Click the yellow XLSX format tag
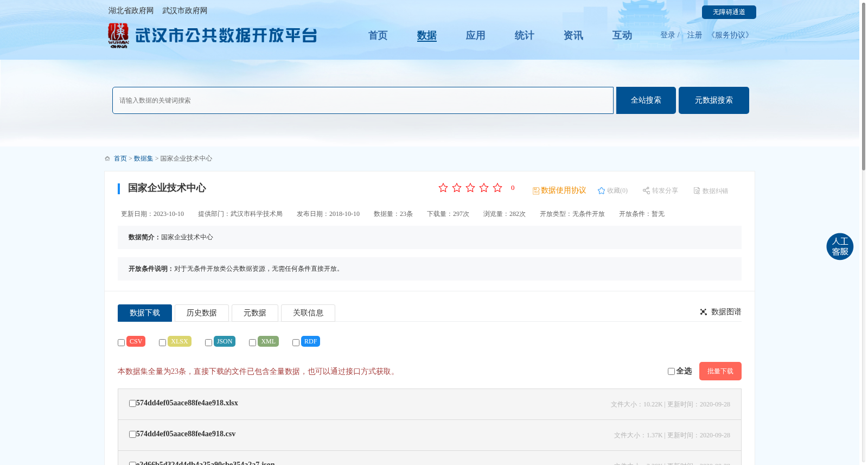 [x=180, y=341]
